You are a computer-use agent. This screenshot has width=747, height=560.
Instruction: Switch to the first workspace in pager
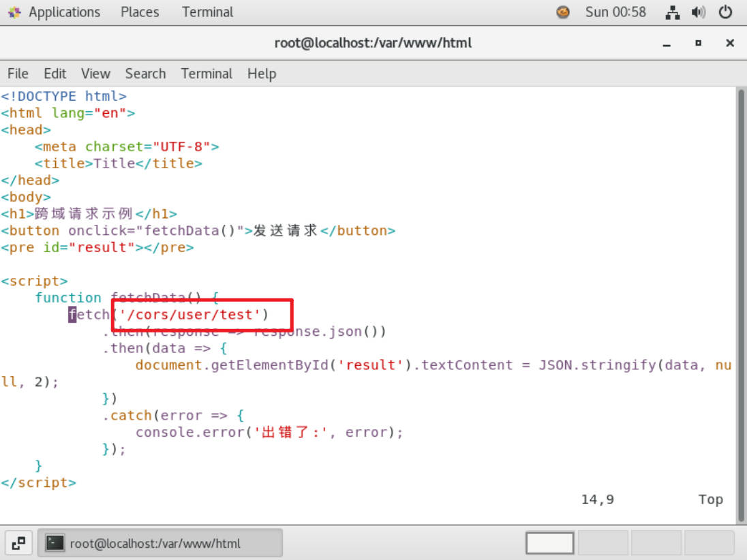[550, 543]
